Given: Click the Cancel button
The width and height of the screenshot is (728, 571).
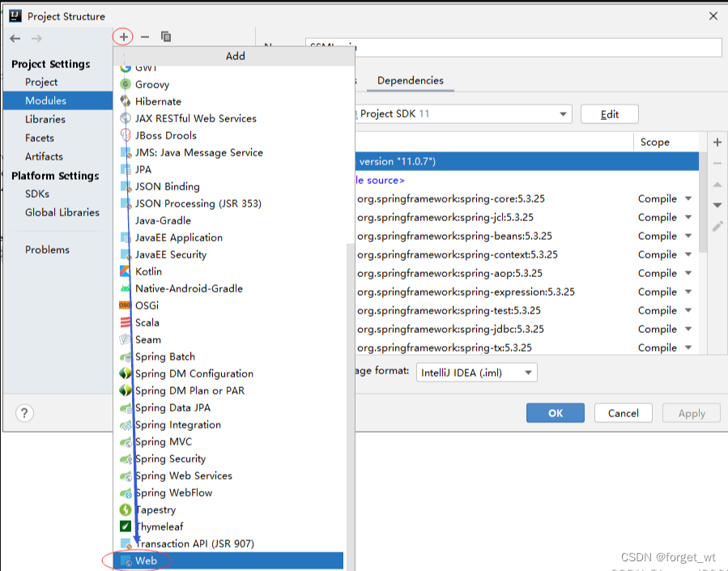Looking at the screenshot, I should coord(623,413).
